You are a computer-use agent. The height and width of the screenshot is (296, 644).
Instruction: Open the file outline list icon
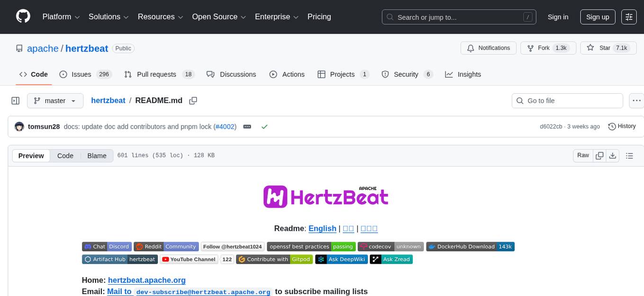629,155
